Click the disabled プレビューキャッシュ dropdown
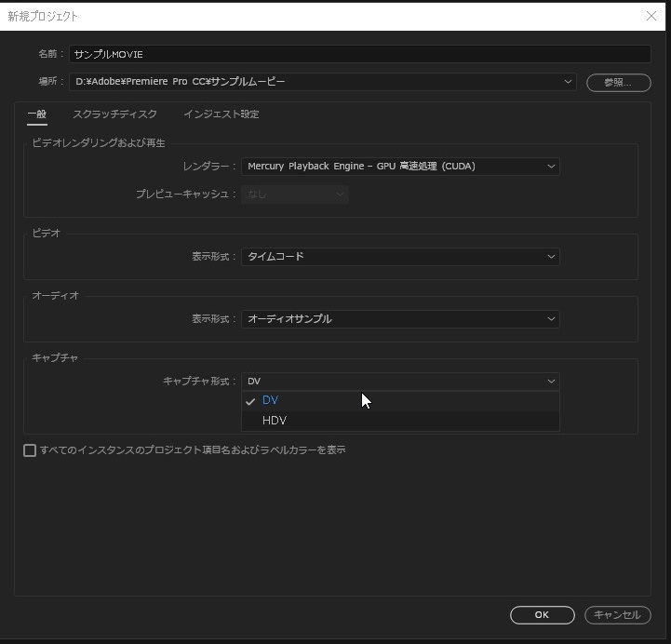671x644 pixels. click(294, 195)
